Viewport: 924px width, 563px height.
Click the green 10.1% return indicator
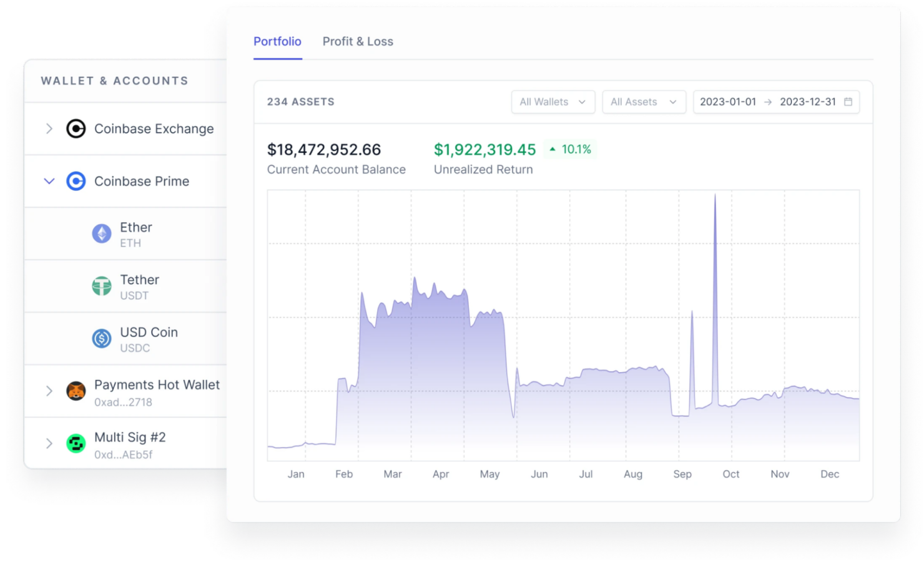pos(569,149)
